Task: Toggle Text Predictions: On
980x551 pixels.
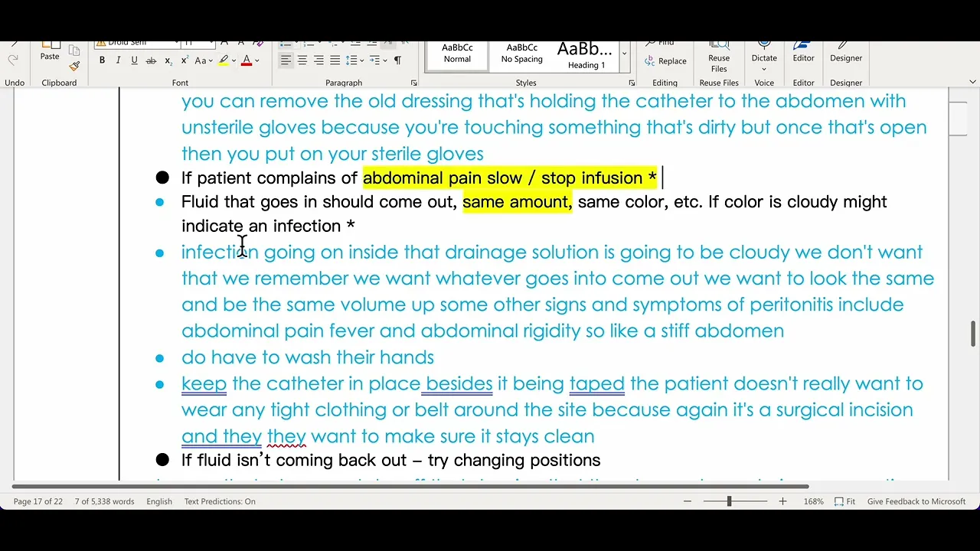Action: 220,501
